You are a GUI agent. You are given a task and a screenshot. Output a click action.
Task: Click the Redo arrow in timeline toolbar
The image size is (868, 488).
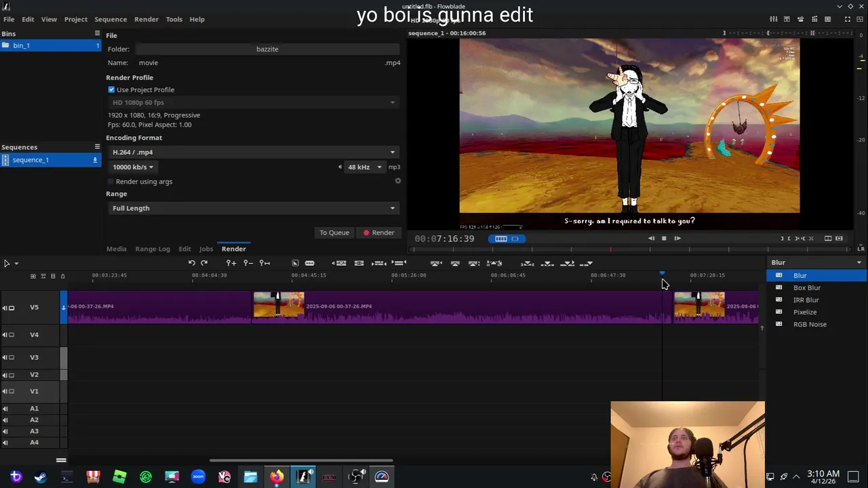204,263
